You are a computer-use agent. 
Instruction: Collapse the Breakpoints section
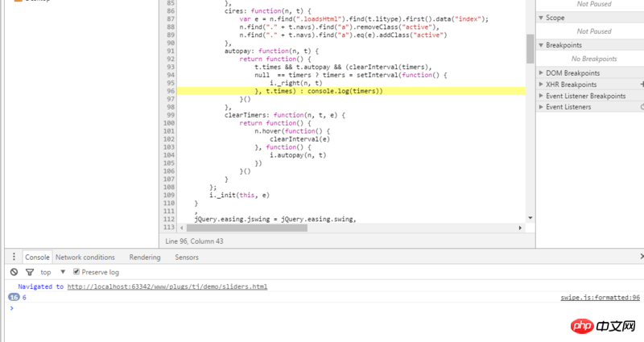541,45
